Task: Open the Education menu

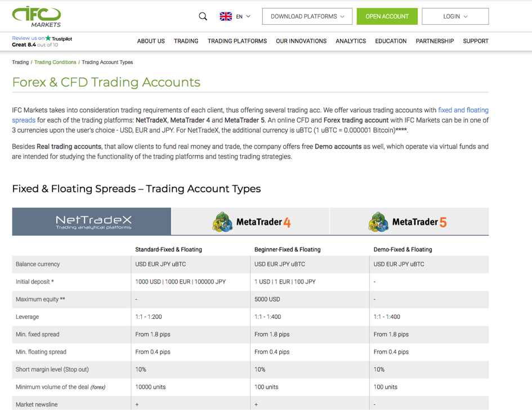Action: click(391, 41)
